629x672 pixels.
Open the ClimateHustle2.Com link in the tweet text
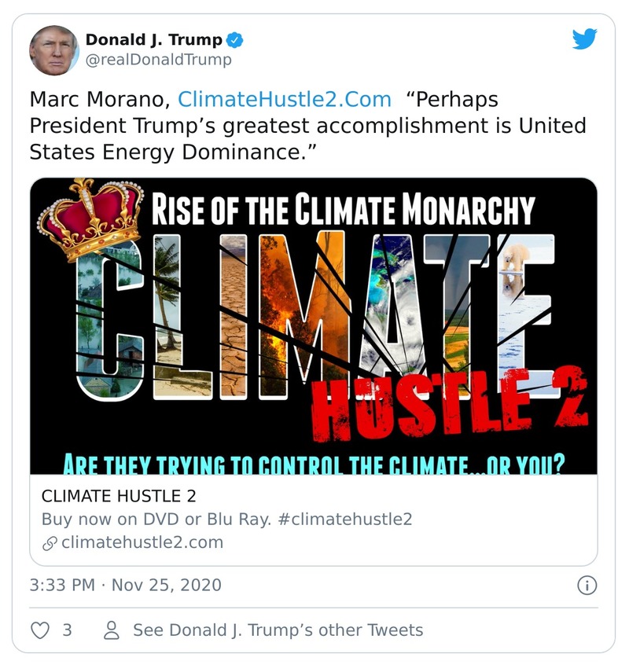[284, 99]
